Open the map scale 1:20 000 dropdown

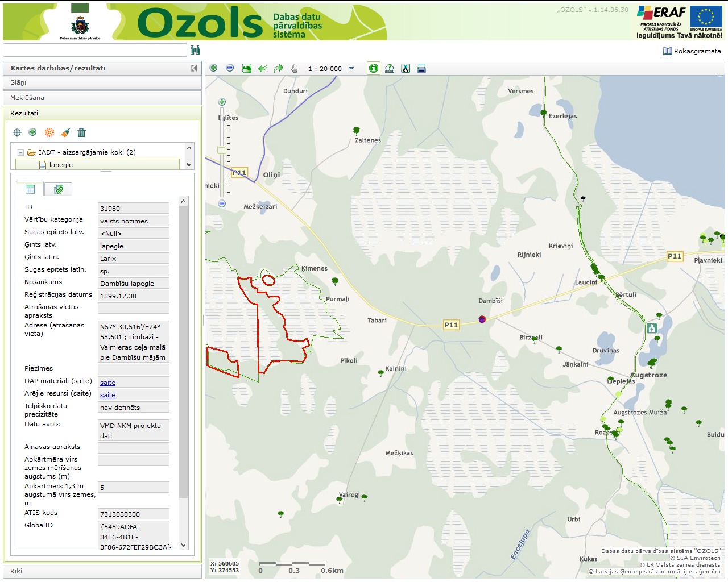[x=351, y=69]
